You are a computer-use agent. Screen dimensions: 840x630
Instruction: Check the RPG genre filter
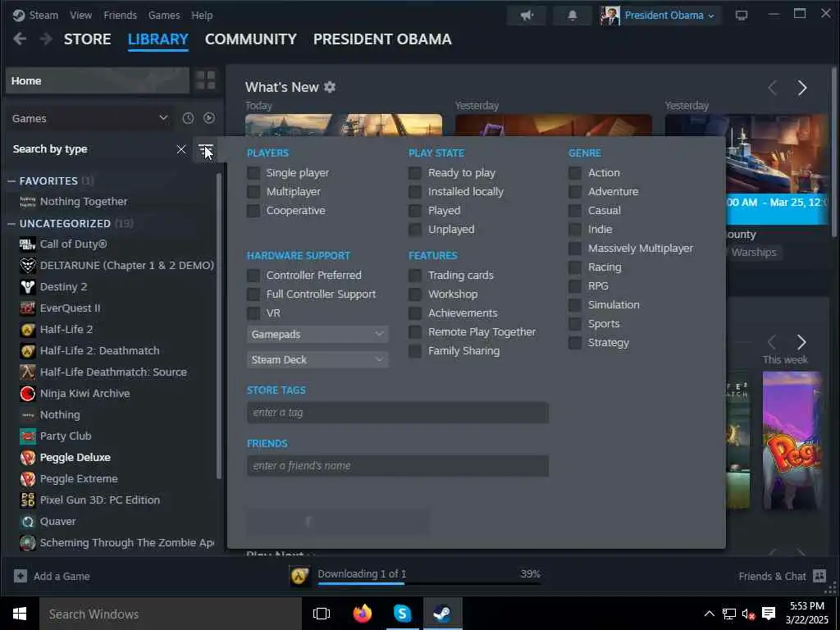point(575,286)
